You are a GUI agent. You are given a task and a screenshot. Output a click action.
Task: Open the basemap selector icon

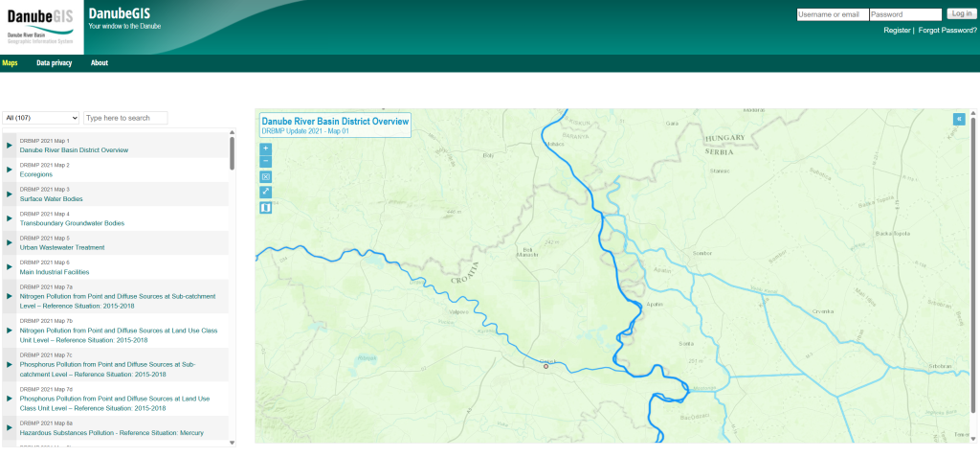click(x=266, y=207)
